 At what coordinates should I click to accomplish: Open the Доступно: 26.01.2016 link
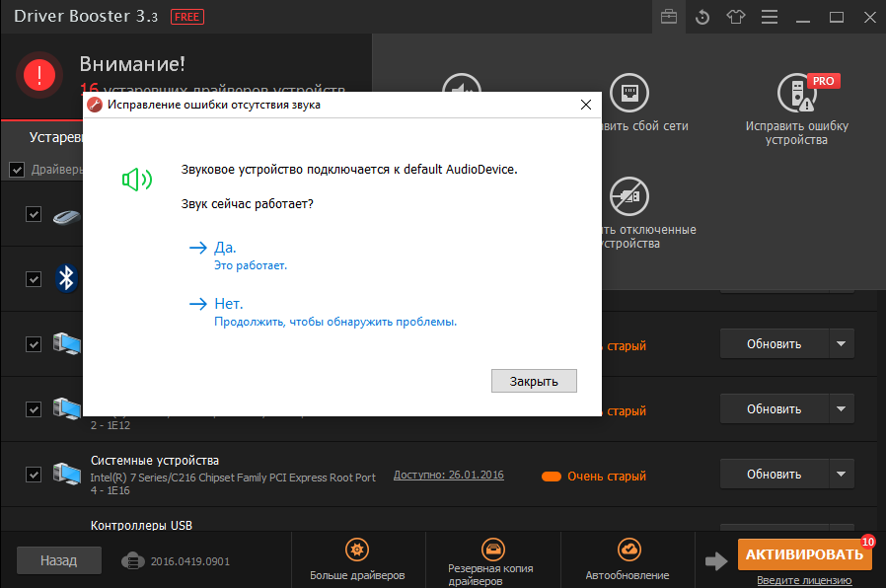pyautogui.click(x=449, y=475)
